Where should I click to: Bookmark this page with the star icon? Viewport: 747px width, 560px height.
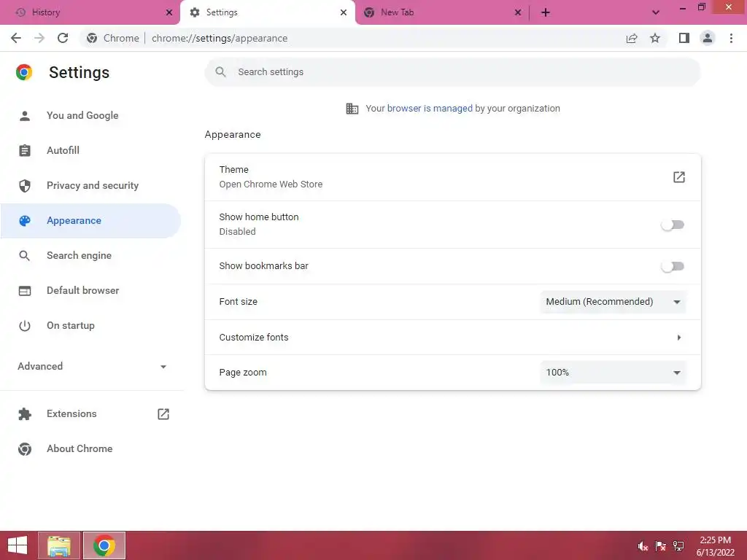[655, 38]
